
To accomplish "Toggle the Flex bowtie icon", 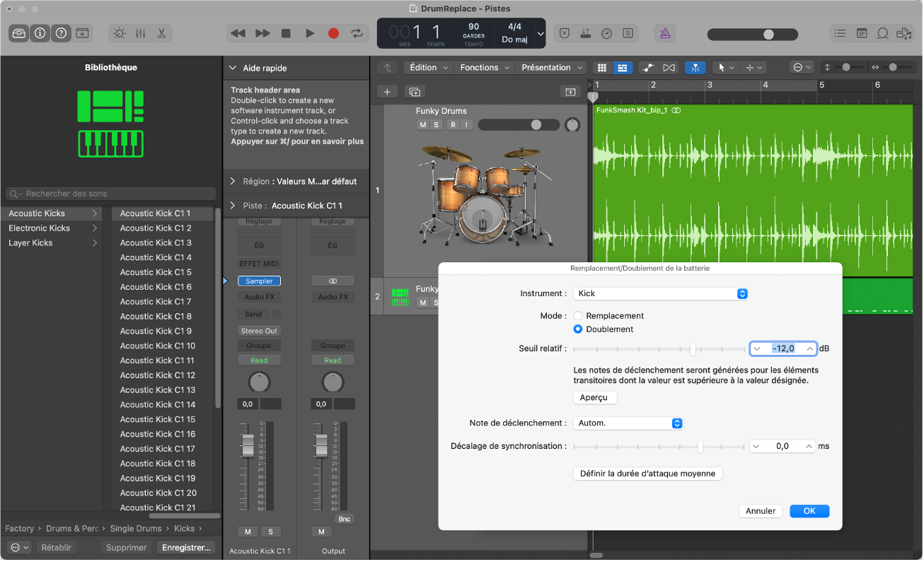I will 669,68.
